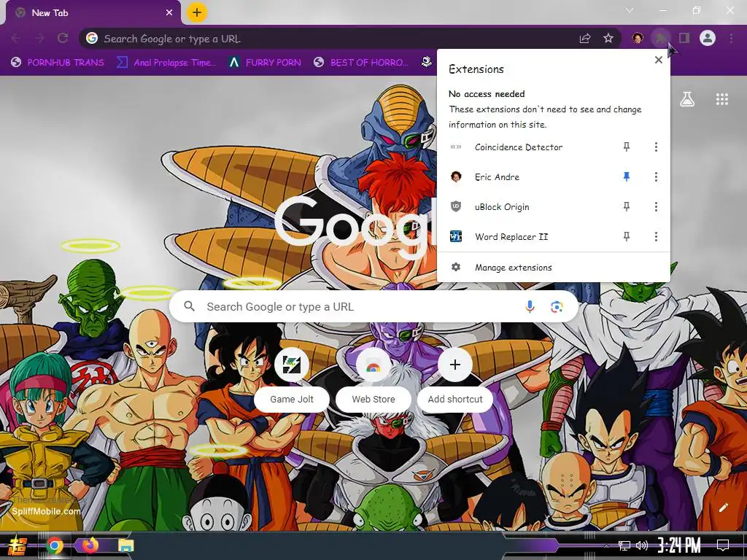Go back to previous page

[16, 38]
